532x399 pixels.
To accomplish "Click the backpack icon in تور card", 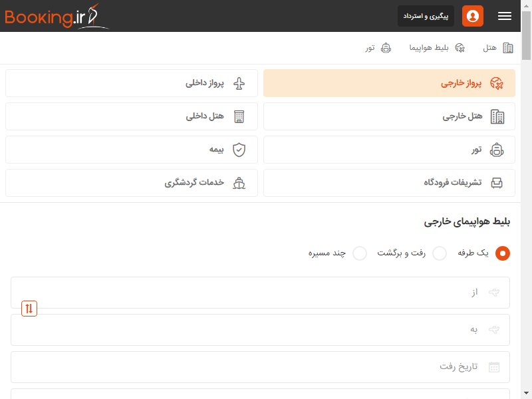I will [497, 150].
